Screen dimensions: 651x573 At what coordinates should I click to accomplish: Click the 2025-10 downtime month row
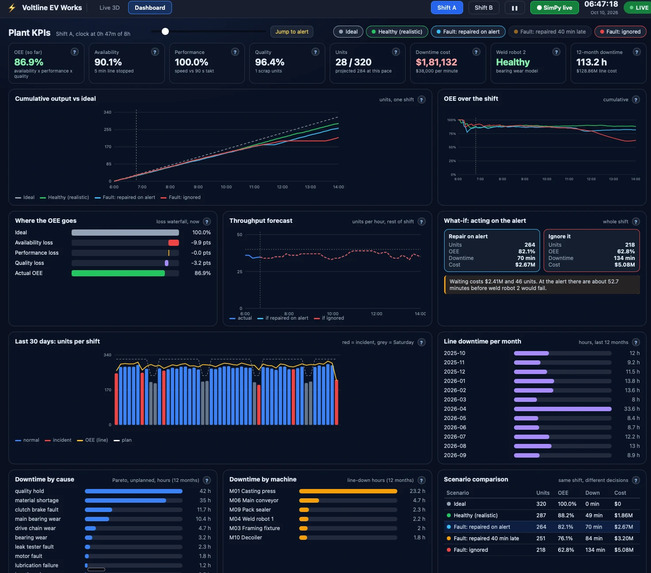coord(542,353)
